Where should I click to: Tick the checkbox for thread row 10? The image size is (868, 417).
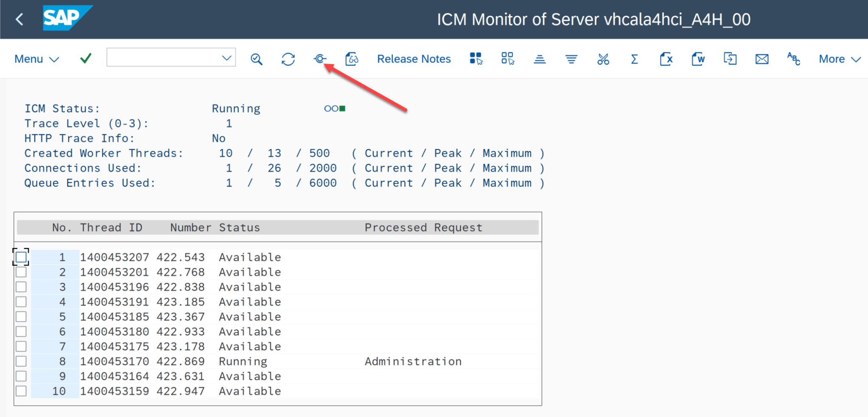[20, 391]
